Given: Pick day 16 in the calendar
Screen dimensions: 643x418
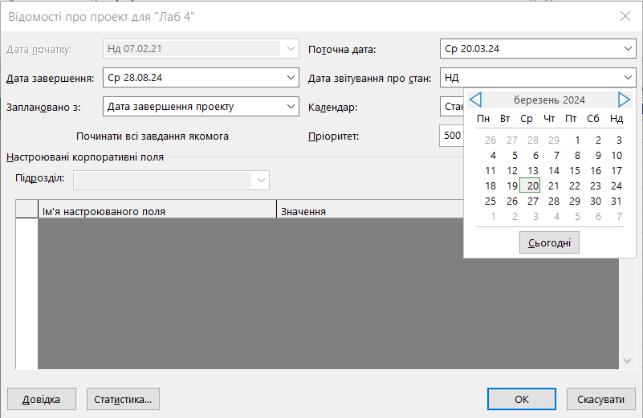Looking at the screenshot, I should click(x=595, y=171).
